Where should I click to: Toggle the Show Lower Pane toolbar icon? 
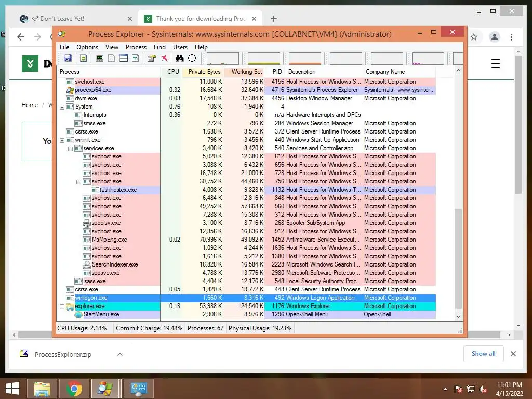tap(124, 58)
